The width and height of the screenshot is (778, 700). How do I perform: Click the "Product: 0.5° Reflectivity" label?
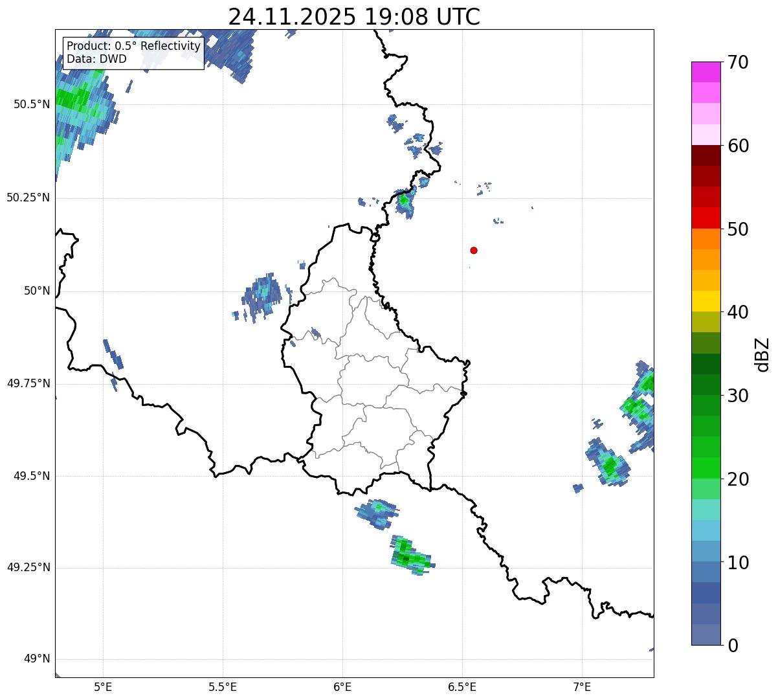tap(133, 47)
